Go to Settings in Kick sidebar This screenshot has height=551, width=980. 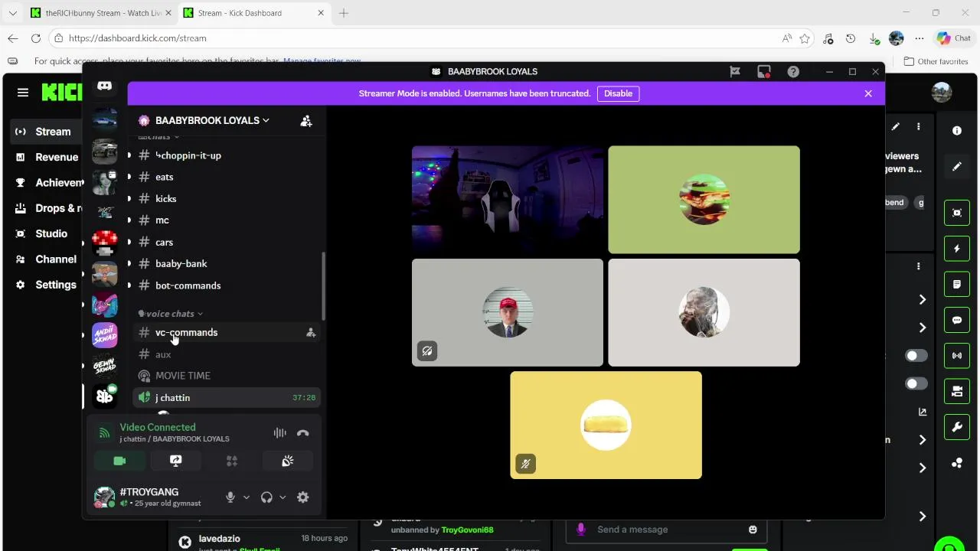pyautogui.click(x=46, y=285)
